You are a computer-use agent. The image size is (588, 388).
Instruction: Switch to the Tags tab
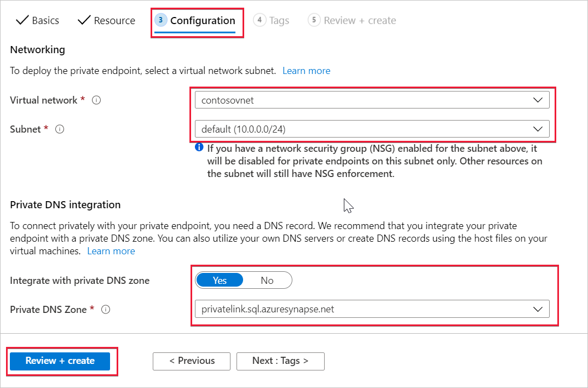[x=271, y=20]
